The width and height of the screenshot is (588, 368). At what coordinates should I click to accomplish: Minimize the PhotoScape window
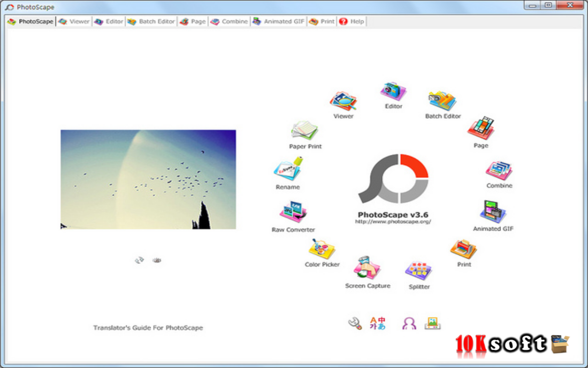[532, 5]
